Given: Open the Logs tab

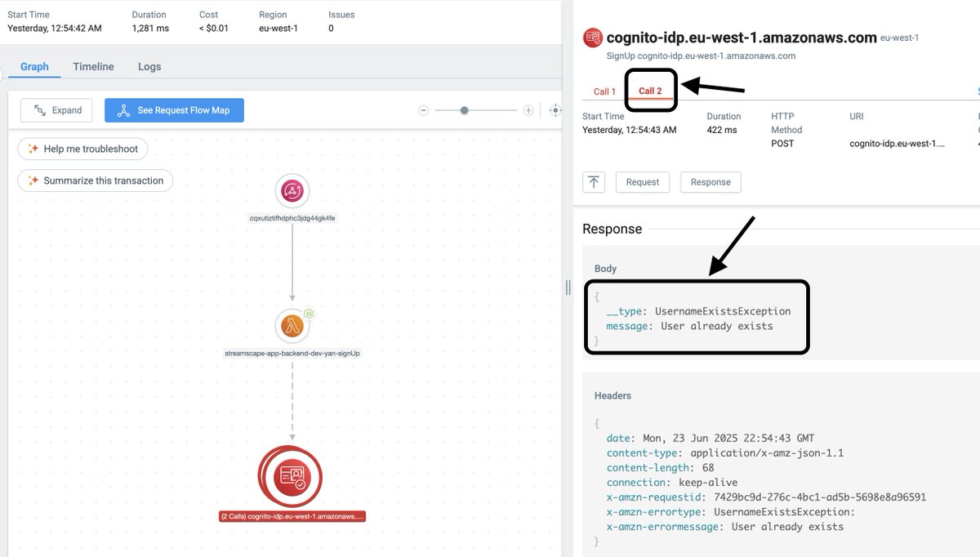Looking at the screenshot, I should click(x=149, y=67).
